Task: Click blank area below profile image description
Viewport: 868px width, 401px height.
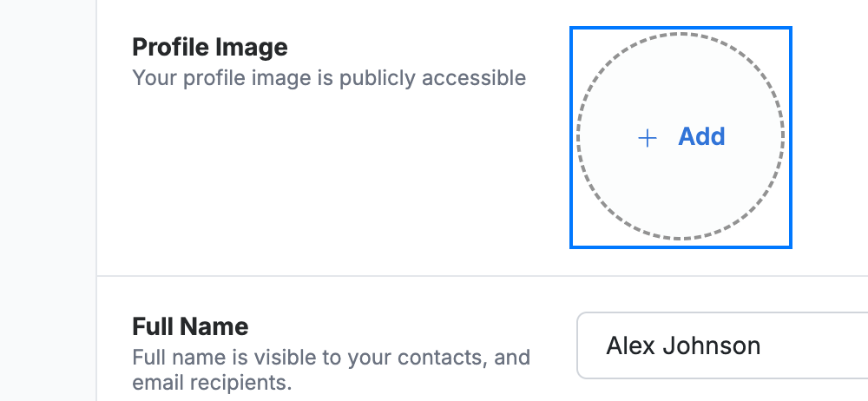Action: (x=329, y=177)
